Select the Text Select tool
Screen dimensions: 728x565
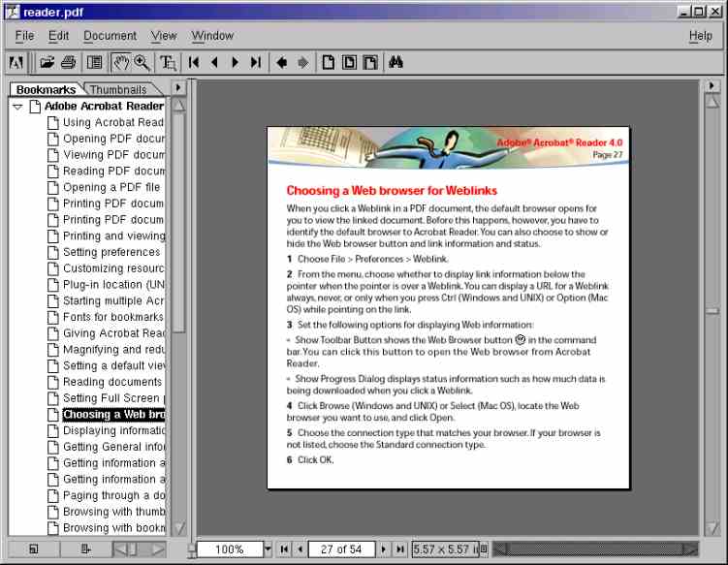tap(168, 62)
